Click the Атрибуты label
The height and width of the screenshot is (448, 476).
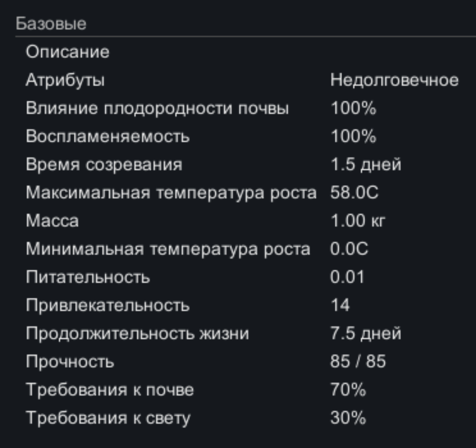(65, 80)
